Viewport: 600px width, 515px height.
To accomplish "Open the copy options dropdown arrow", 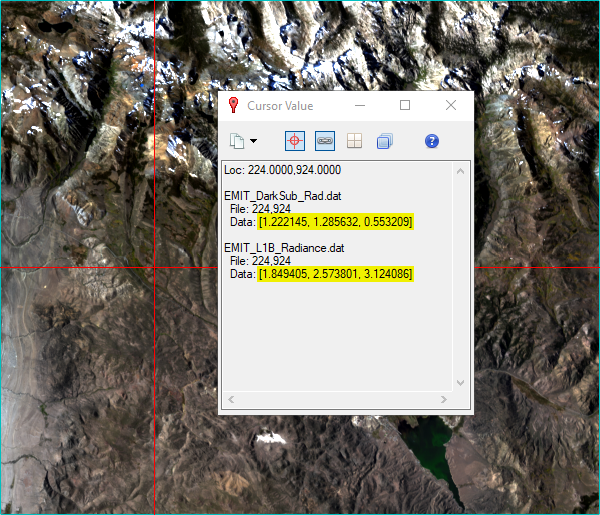I will point(253,141).
